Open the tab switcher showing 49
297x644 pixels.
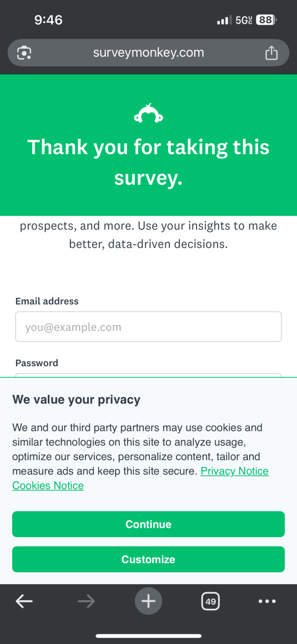211,601
